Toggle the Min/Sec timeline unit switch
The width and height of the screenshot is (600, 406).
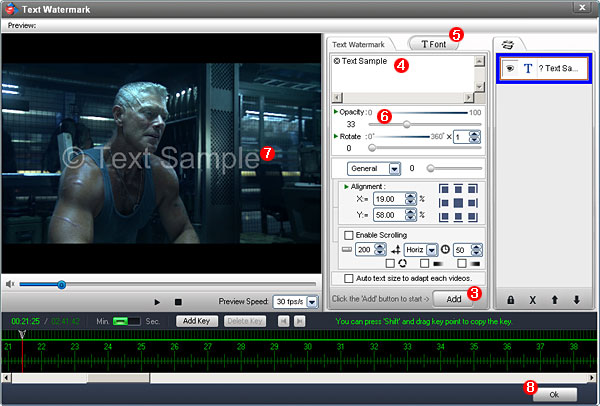coord(126,321)
